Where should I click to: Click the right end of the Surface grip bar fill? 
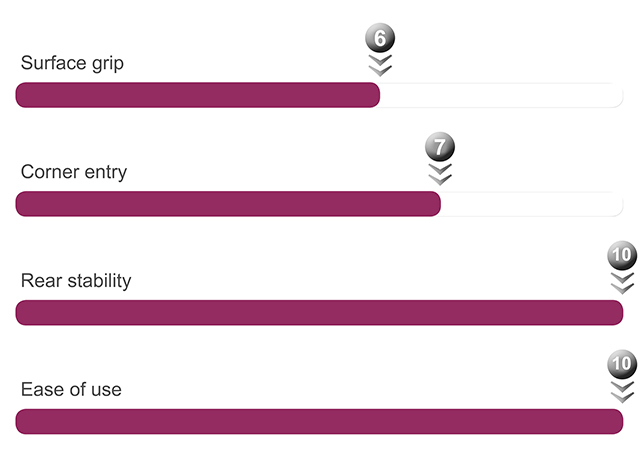click(375, 95)
